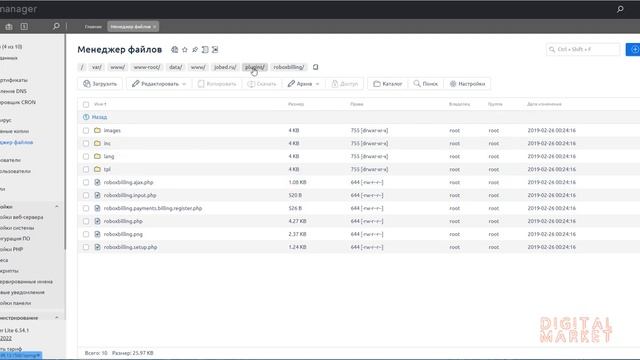The image size is (640, 360).
Task: Click the last icon next to page title
Action: coord(215,49)
